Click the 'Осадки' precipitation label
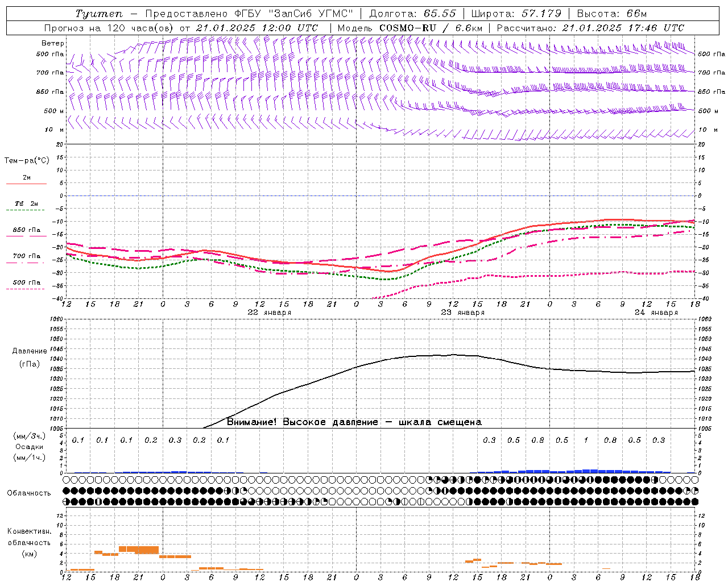This screenshot has width=728, height=582. click(30, 447)
